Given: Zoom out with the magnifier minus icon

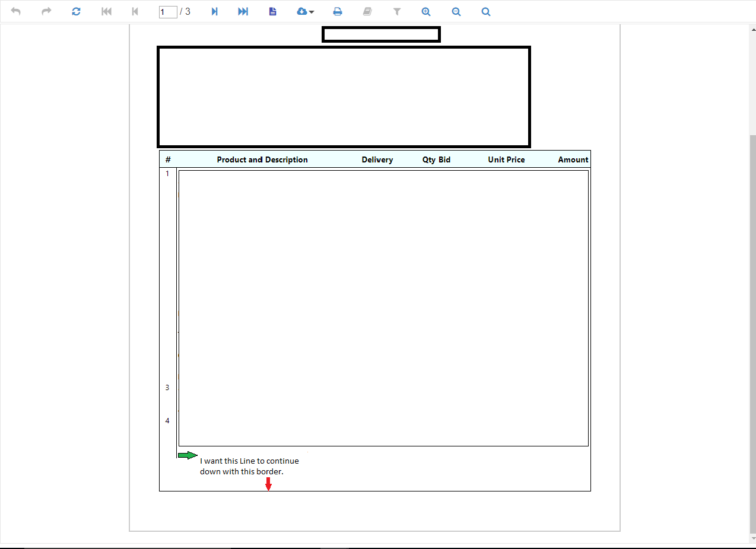Looking at the screenshot, I should [456, 12].
